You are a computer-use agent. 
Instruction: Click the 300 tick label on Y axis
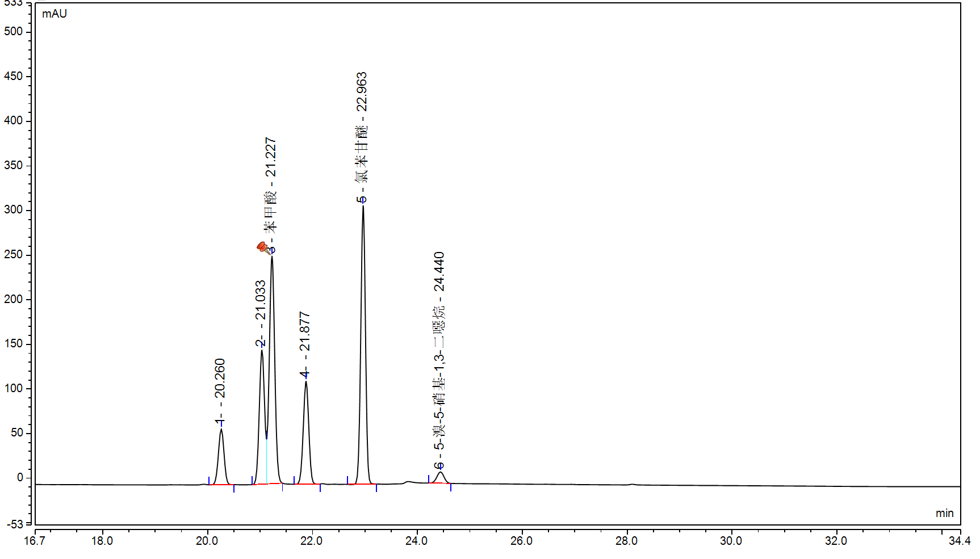point(14,210)
